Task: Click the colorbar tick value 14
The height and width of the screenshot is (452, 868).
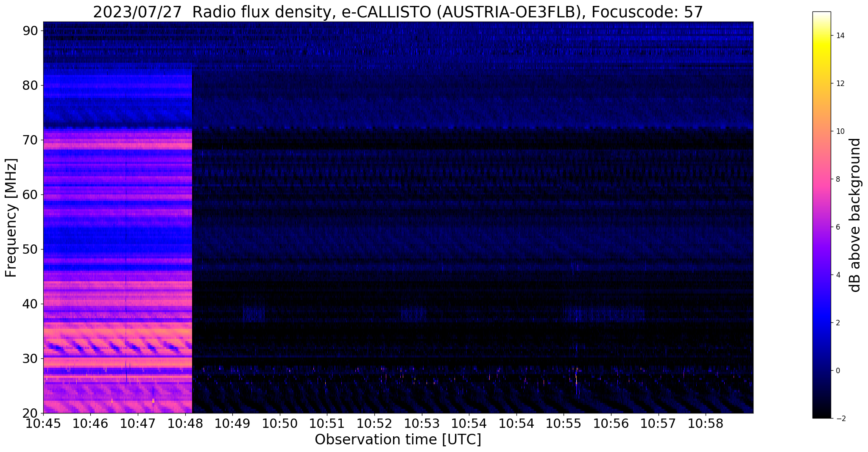Action: point(840,36)
